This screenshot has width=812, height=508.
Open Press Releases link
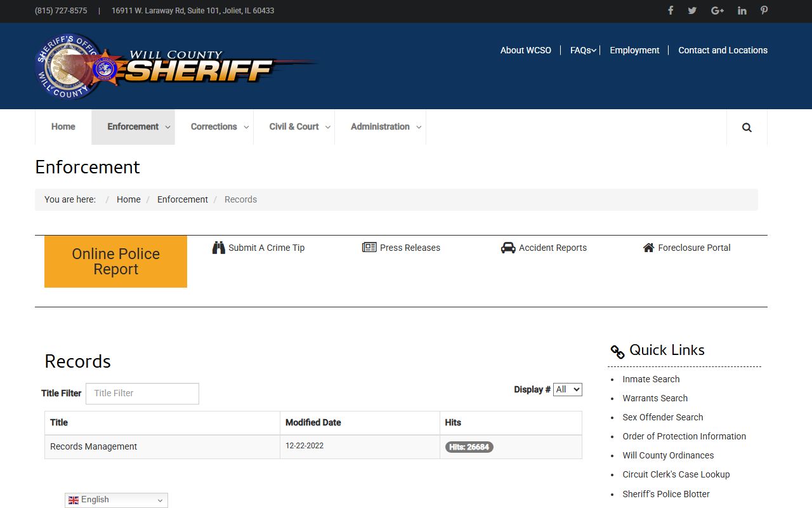point(410,248)
